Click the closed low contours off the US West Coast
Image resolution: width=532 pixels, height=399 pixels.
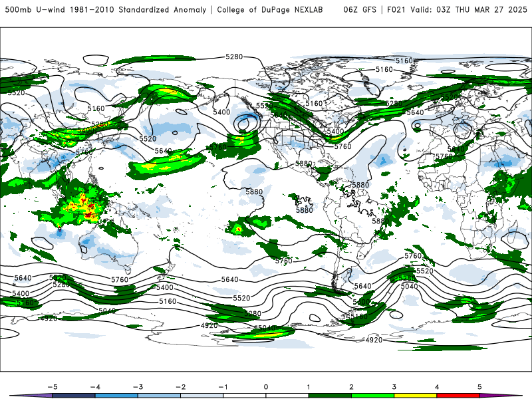point(245,123)
